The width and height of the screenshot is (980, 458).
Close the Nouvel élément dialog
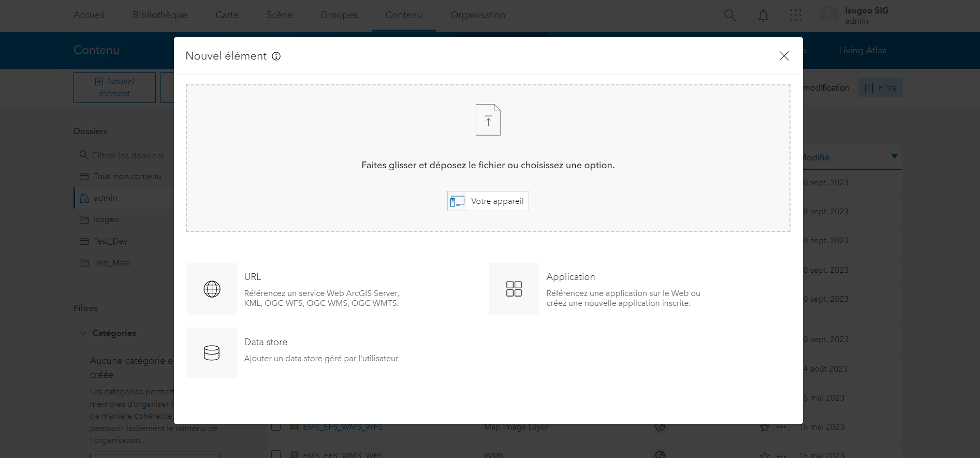[784, 56]
